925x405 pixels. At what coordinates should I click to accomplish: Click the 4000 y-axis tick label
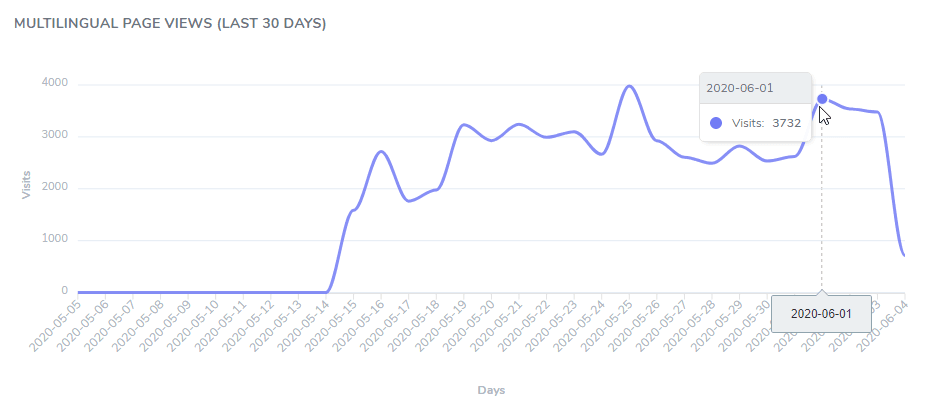click(x=54, y=83)
